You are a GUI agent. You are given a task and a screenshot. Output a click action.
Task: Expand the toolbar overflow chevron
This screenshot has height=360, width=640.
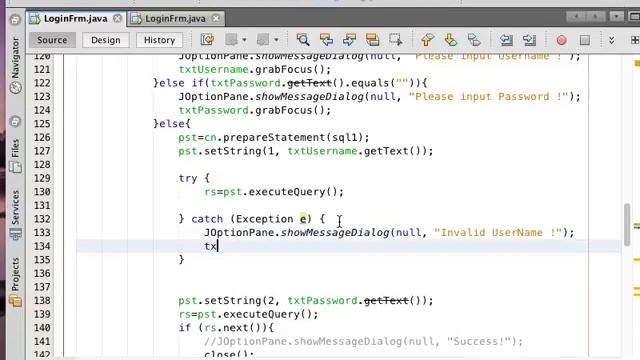(611, 40)
